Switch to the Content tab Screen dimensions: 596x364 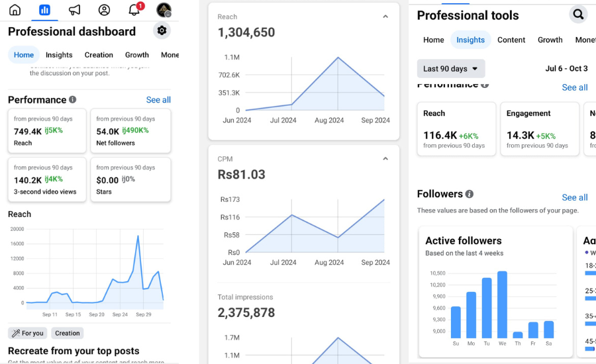pos(511,40)
